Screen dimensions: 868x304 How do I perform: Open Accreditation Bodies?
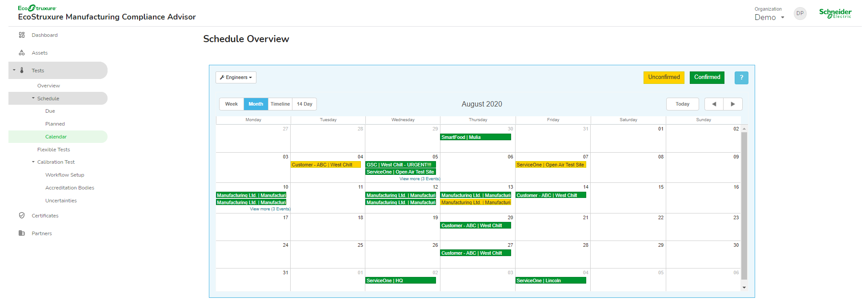coord(70,188)
